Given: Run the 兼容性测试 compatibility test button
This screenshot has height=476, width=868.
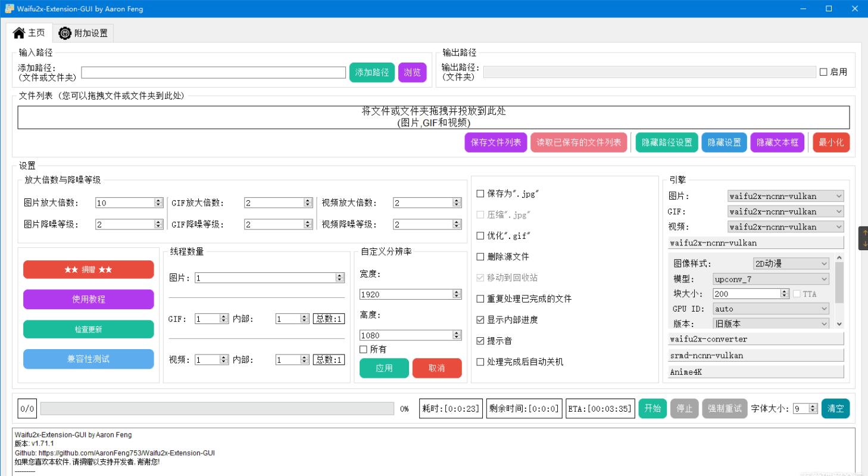Looking at the screenshot, I should click(x=88, y=359).
